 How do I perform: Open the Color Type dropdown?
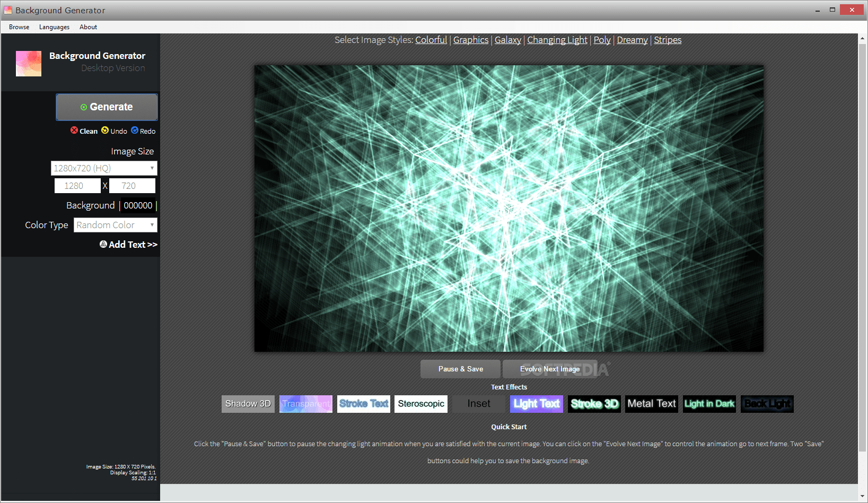coord(116,225)
